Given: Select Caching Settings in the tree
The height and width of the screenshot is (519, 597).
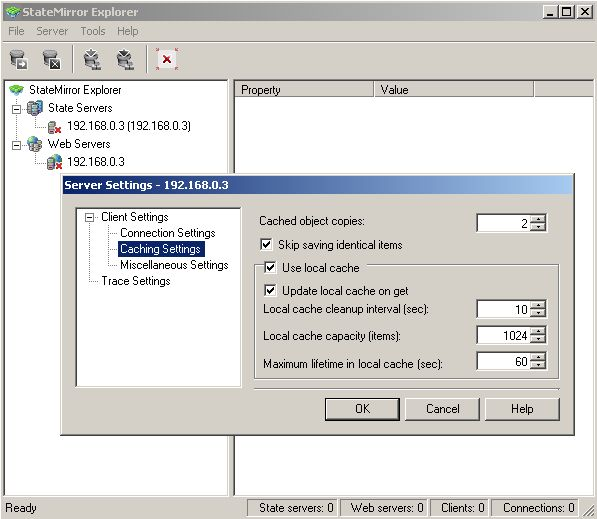Looking at the screenshot, I should 161,249.
